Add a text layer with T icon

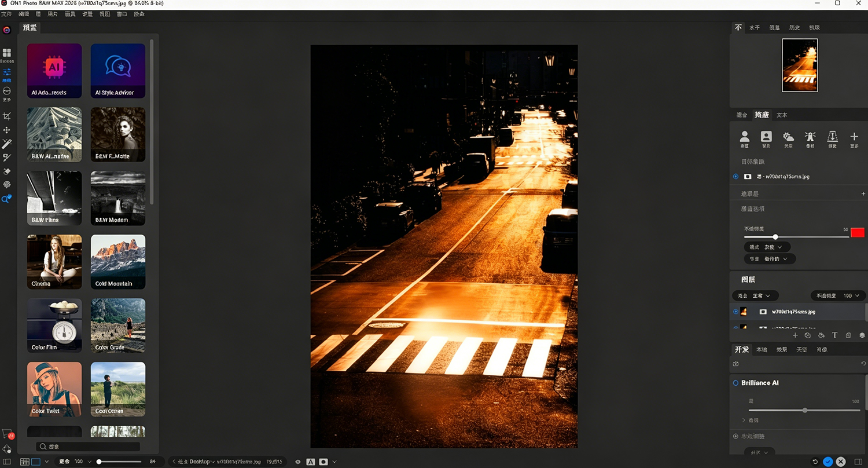[834, 335]
